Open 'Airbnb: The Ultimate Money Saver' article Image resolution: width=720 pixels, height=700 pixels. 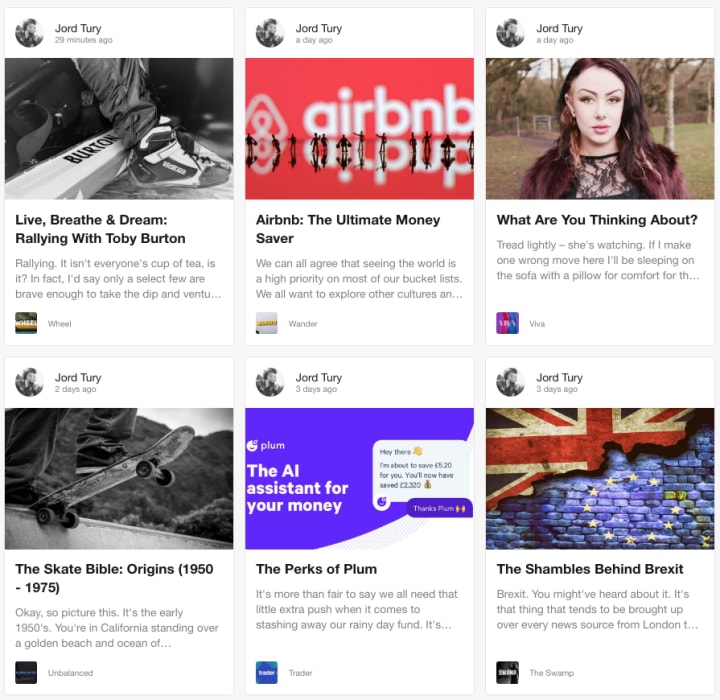coord(348,229)
